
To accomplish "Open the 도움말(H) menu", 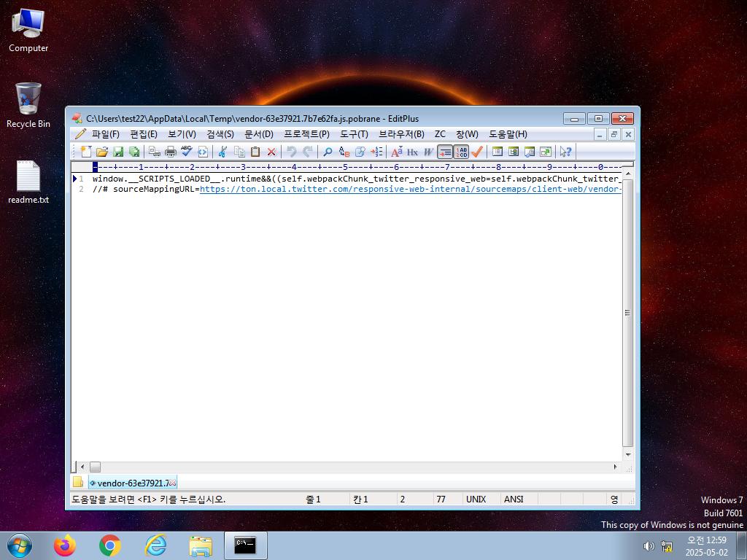I will tap(508, 134).
